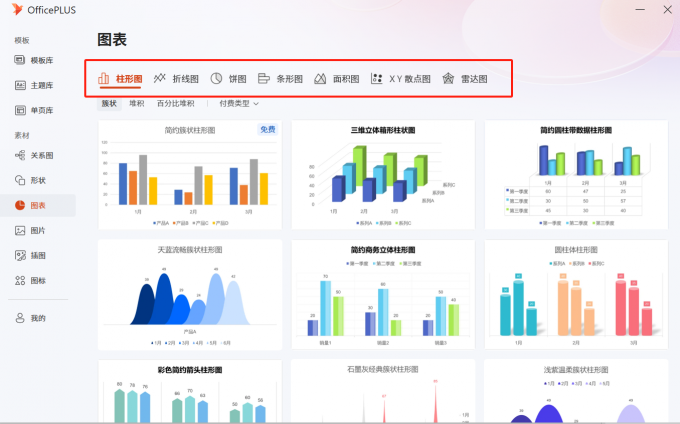The image size is (680, 424).
Task: Filter by 堆积 subtype
Action: coord(137,104)
